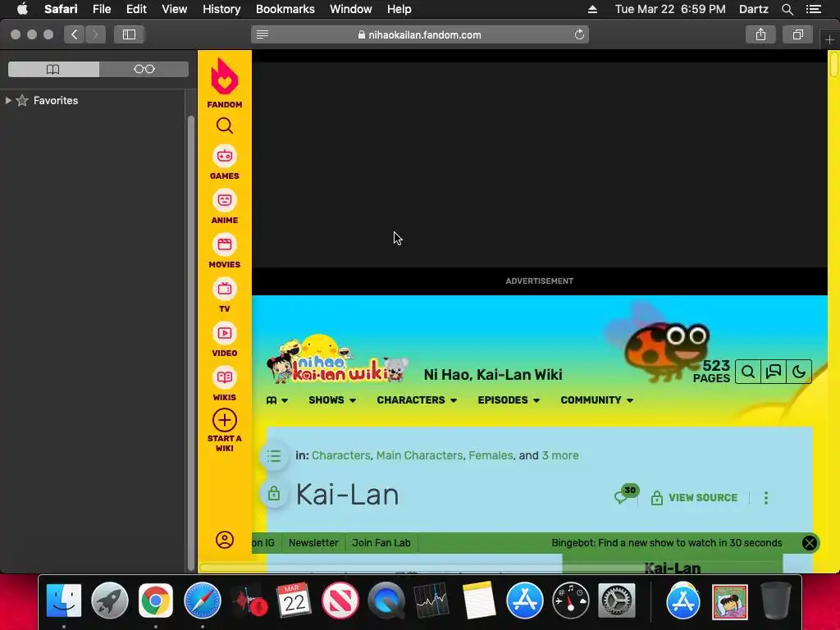This screenshot has height=630, width=840.
Task: Open the Characters category link
Action: tap(340, 455)
